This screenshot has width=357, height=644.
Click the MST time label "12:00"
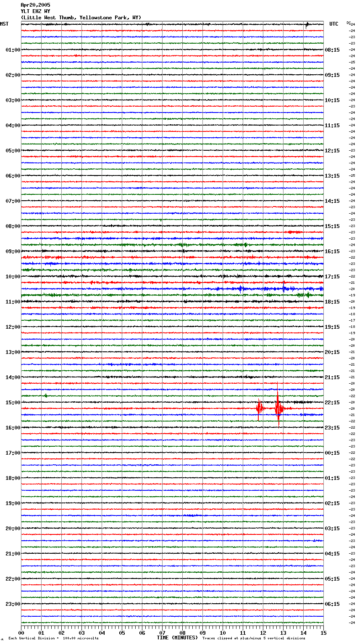[13, 327]
